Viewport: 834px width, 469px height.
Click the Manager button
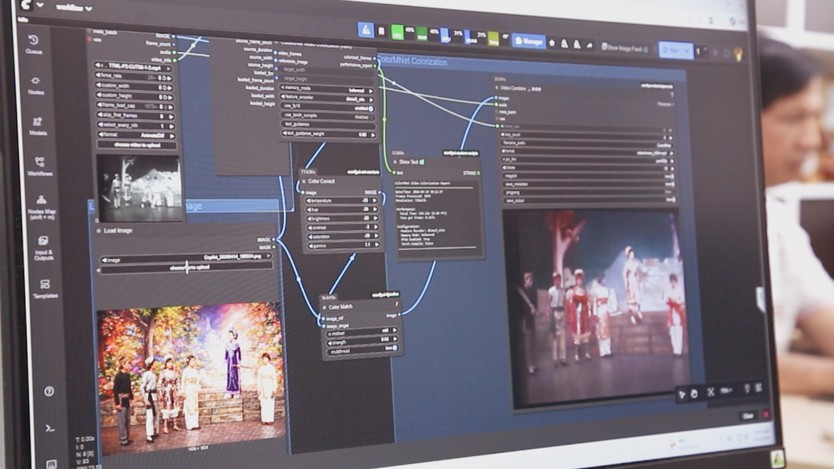(x=529, y=41)
